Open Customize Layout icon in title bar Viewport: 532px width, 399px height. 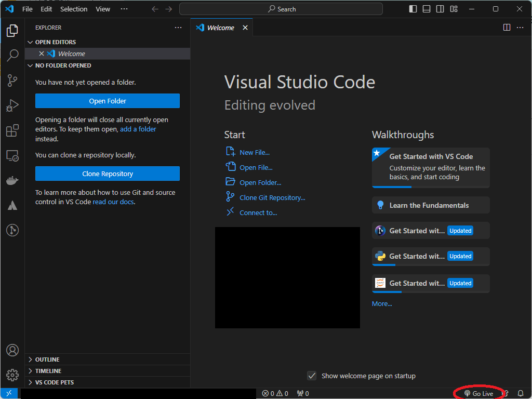point(454,9)
